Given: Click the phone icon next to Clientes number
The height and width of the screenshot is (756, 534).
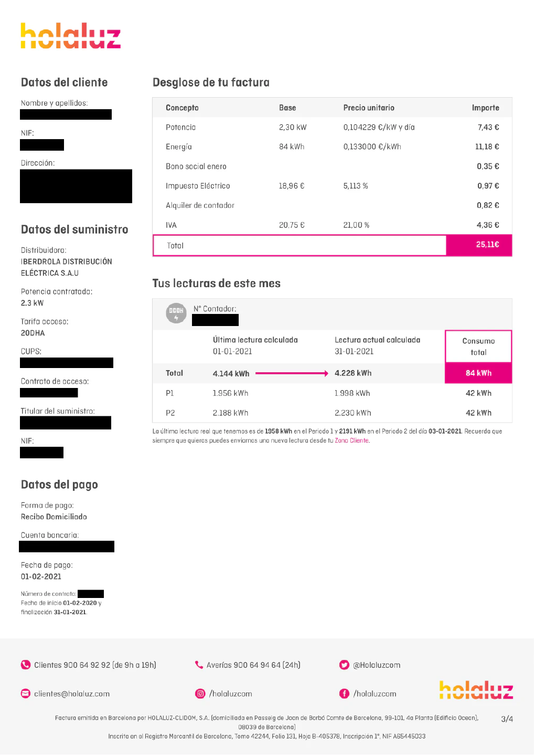Looking at the screenshot, I should 26,665.
